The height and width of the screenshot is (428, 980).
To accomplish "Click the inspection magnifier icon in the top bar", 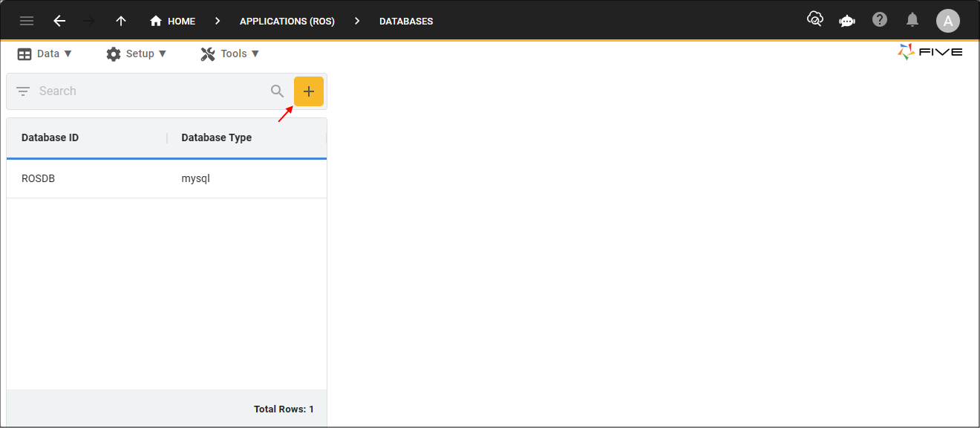I will (x=814, y=19).
